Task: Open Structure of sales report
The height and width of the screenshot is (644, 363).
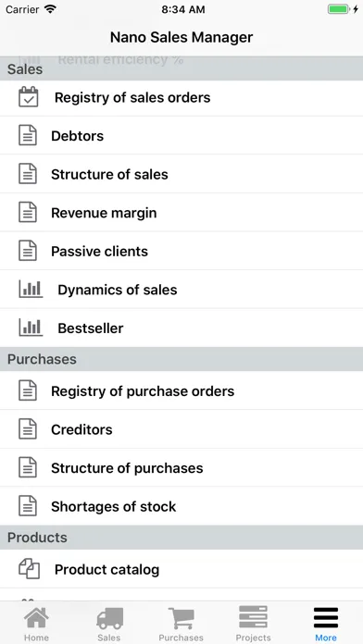Action: click(181, 174)
